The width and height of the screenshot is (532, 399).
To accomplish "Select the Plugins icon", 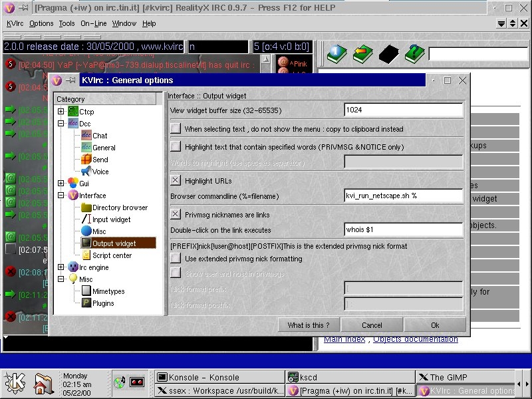I will point(86,303).
